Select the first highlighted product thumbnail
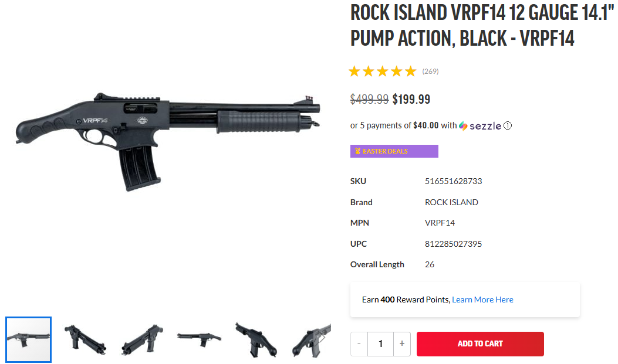 click(x=29, y=339)
